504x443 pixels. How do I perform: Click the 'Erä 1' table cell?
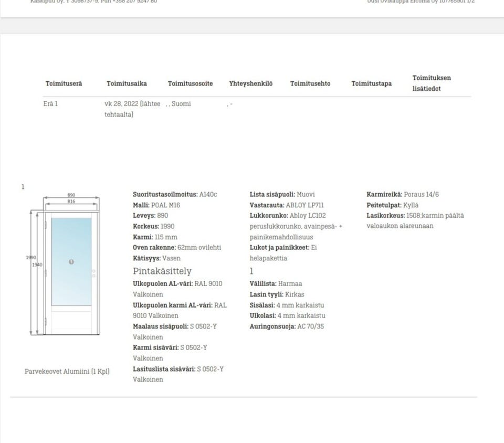pos(50,104)
